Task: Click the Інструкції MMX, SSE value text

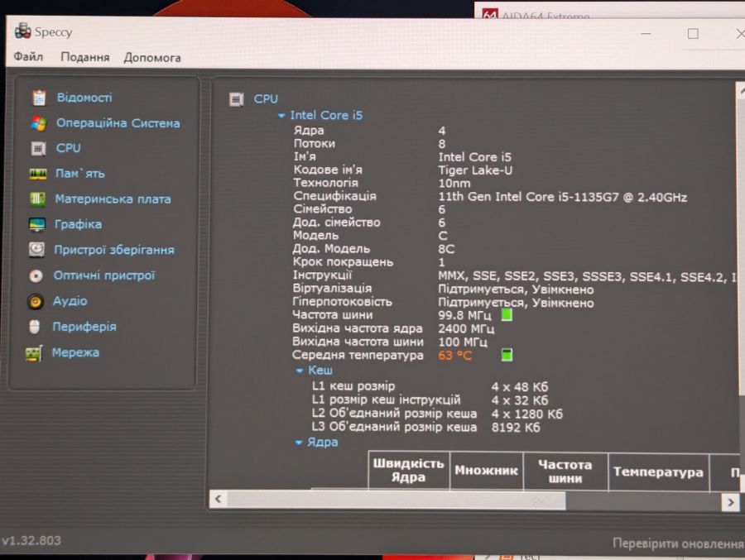Action: click(x=589, y=276)
